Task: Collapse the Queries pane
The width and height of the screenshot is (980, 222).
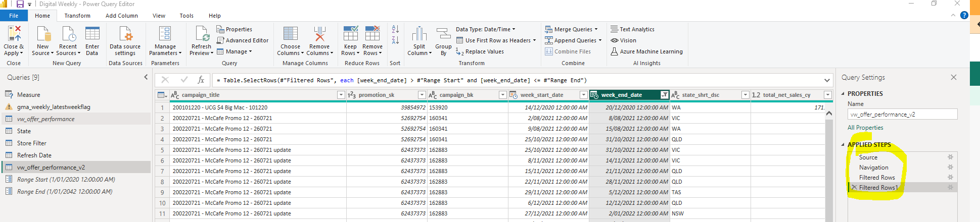Action: (146, 77)
